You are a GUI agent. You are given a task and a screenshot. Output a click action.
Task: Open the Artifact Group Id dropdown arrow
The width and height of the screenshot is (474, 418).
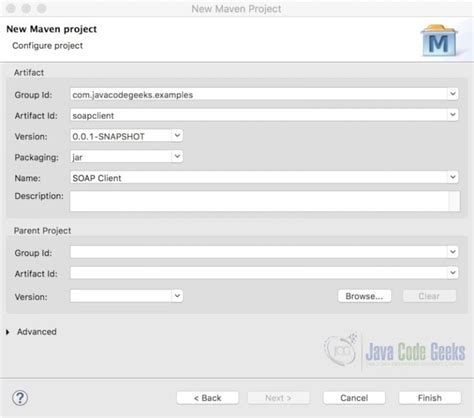453,94
